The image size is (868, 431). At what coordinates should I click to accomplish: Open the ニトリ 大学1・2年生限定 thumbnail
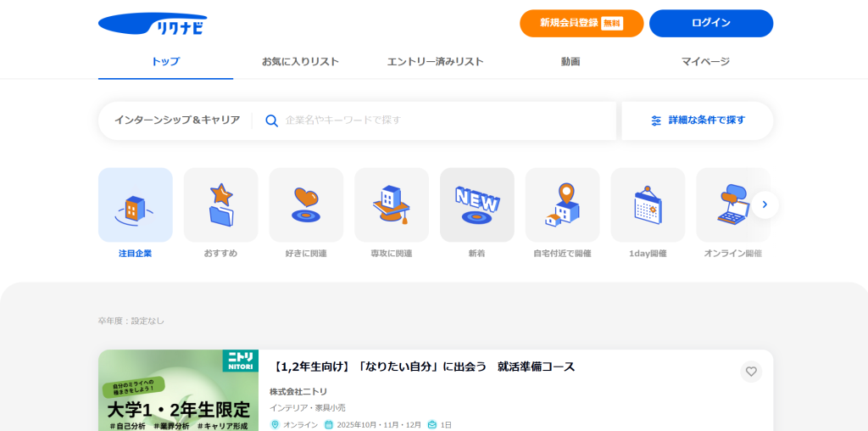coord(178,390)
